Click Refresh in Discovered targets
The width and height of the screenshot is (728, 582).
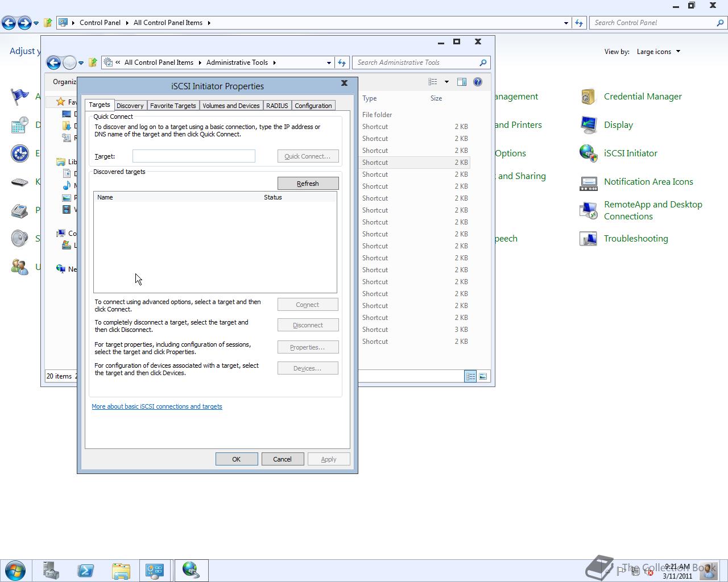(308, 184)
